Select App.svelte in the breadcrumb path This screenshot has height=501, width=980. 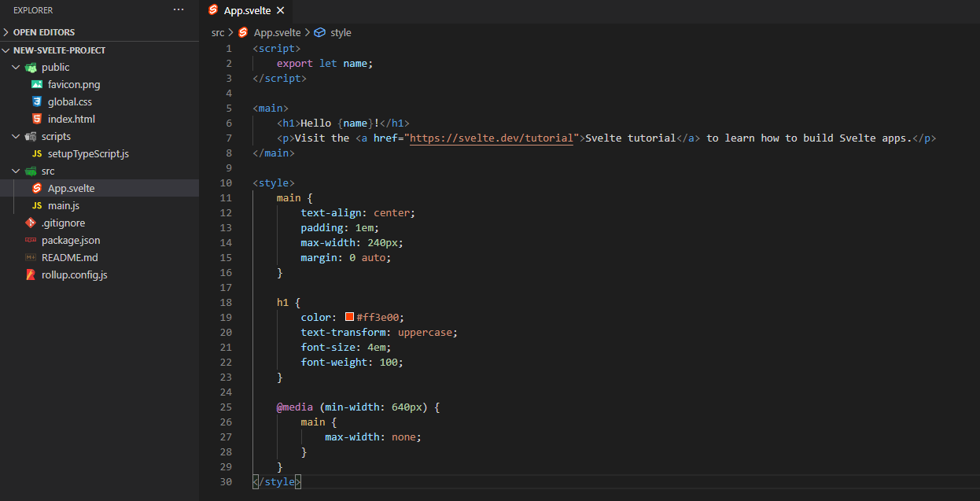277,32
